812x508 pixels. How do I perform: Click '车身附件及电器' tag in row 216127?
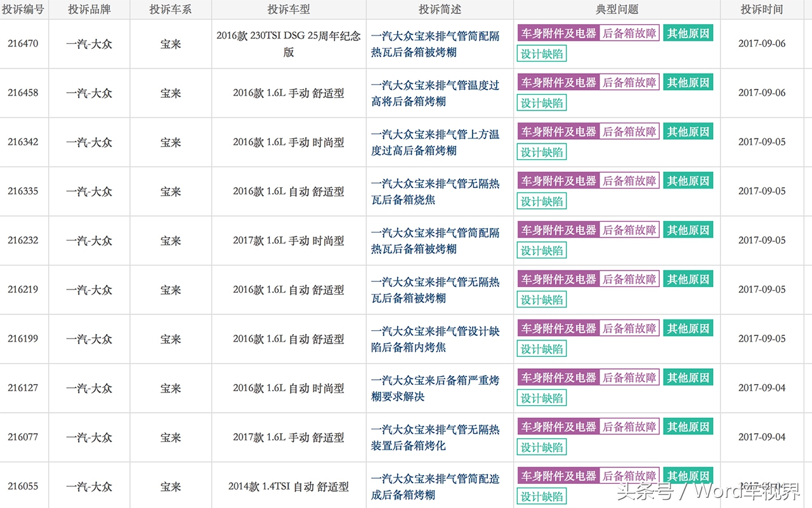tap(558, 377)
